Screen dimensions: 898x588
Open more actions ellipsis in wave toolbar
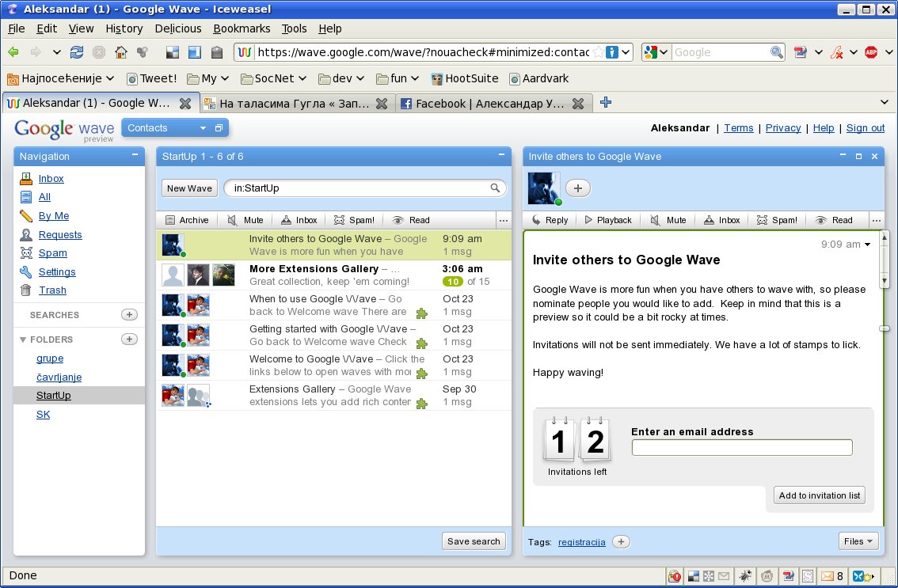pyautogui.click(x=877, y=220)
